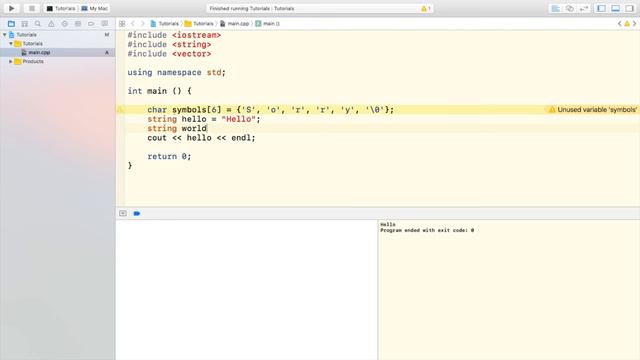Open the related items grid menu
Viewport: 640px width, 360px height.
[122, 24]
